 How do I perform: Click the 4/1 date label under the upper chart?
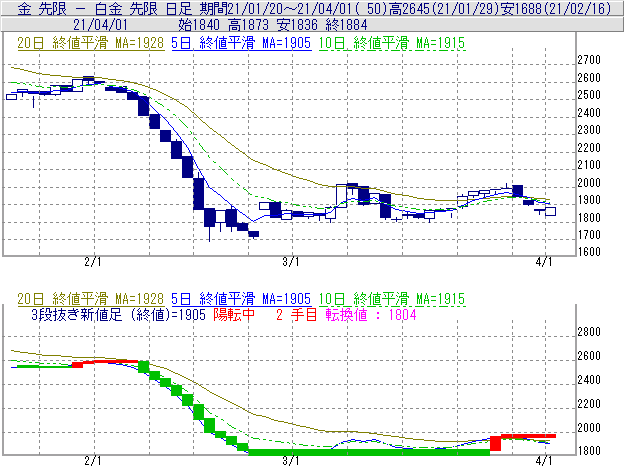click(x=544, y=262)
